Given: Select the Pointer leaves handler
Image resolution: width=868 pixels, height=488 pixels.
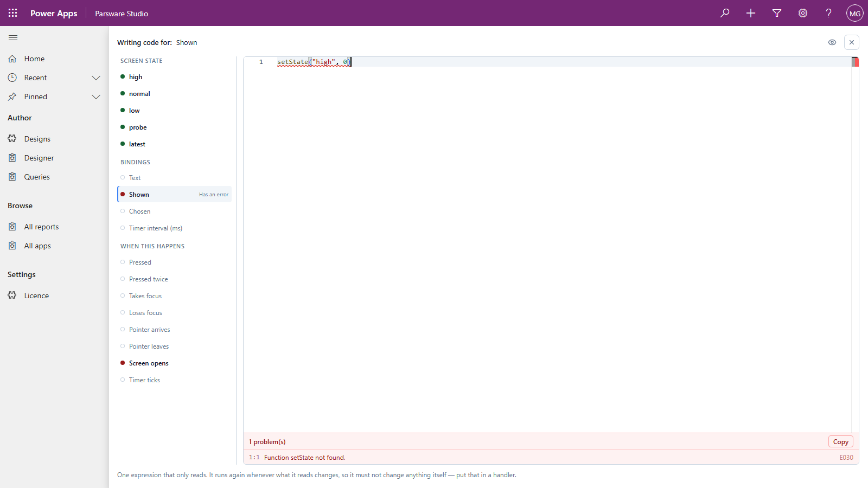Looking at the screenshot, I should (174, 346).
